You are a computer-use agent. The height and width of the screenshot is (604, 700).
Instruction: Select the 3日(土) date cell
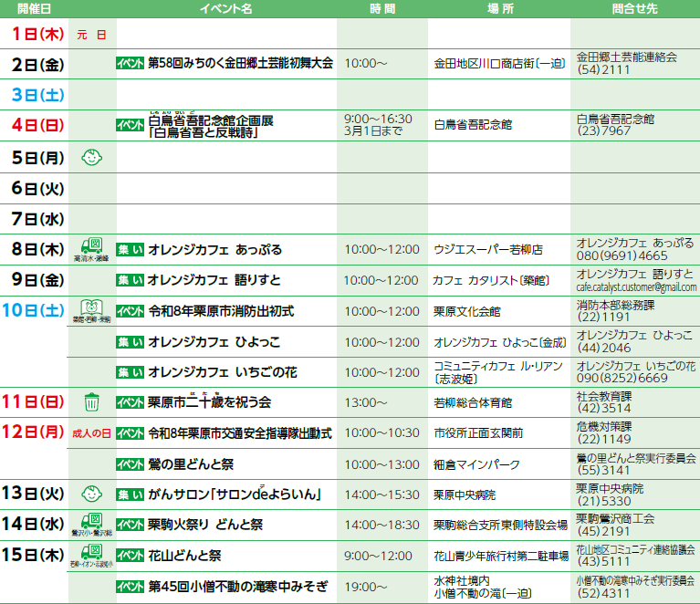coord(34,95)
